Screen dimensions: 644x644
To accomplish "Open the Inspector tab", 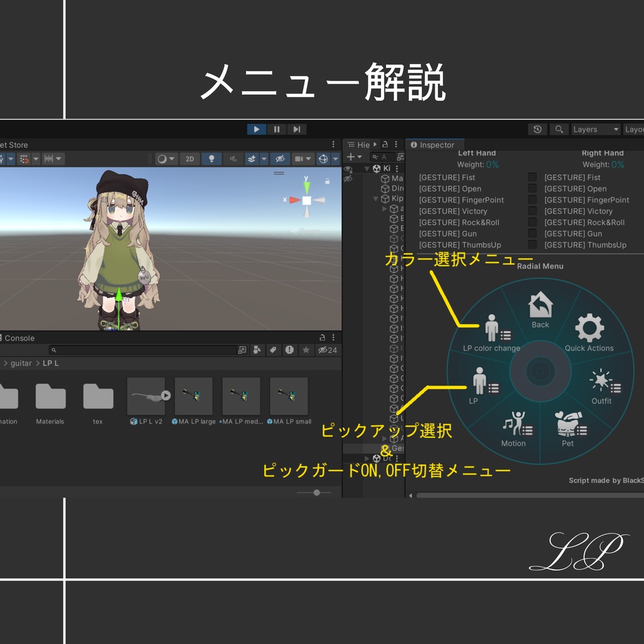I will [x=434, y=145].
